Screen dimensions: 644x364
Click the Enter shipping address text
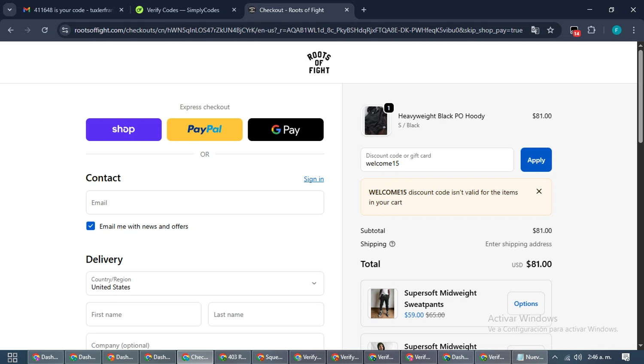click(x=519, y=244)
